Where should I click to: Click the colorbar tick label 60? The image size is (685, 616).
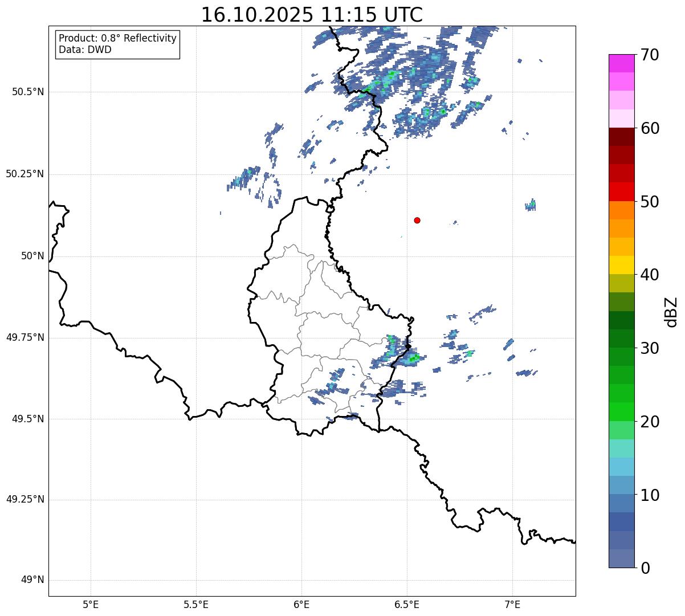tap(651, 129)
